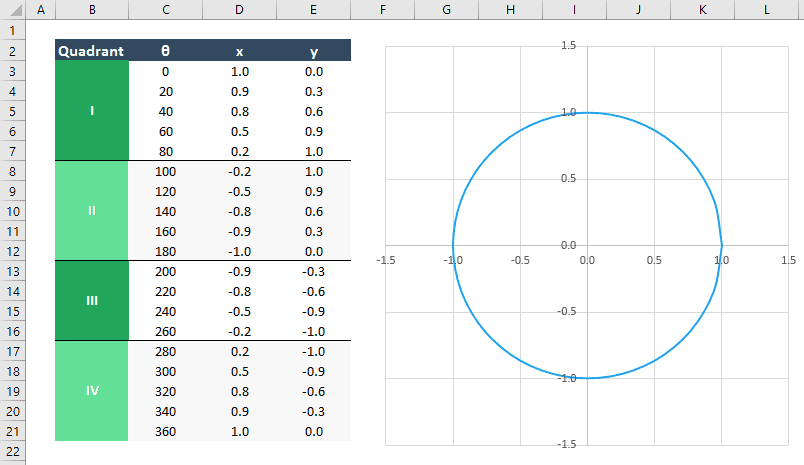Select column C header
The width and height of the screenshot is (804, 465).
coord(166,10)
